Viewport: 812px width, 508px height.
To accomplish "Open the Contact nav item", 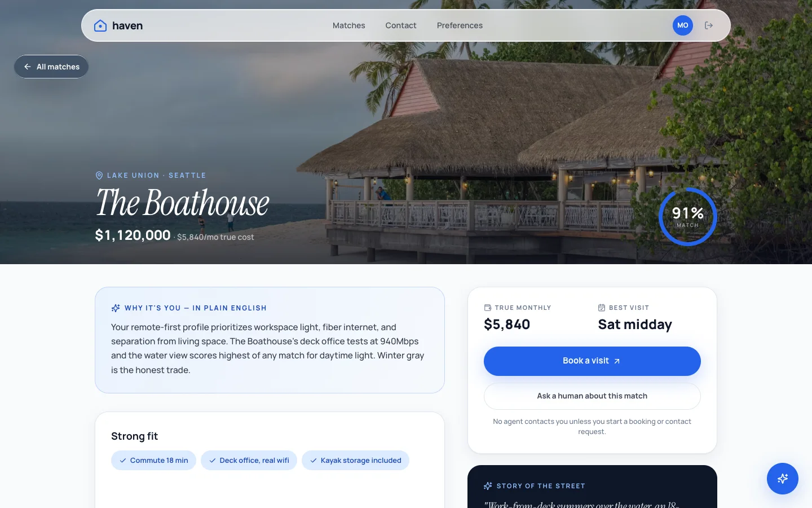I will [x=401, y=25].
